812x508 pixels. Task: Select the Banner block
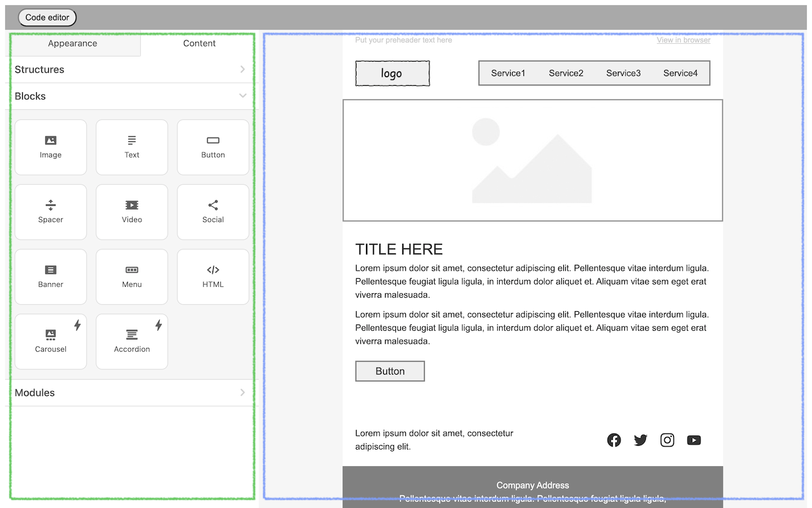51,277
